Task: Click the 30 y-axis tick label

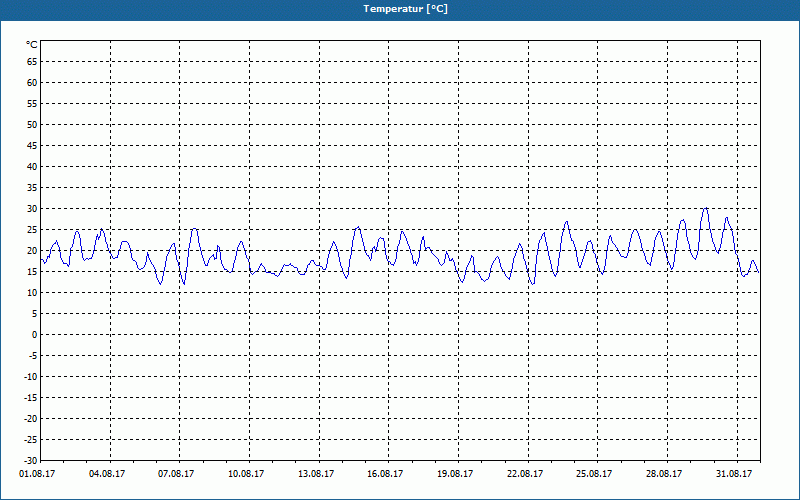Action: pyautogui.click(x=31, y=208)
